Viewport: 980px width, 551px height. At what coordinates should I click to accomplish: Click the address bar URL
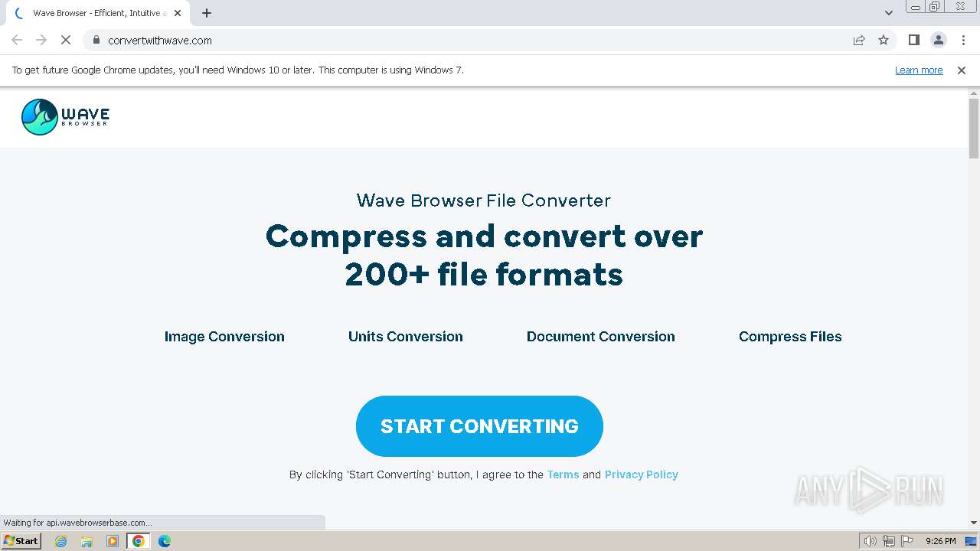point(160,40)
